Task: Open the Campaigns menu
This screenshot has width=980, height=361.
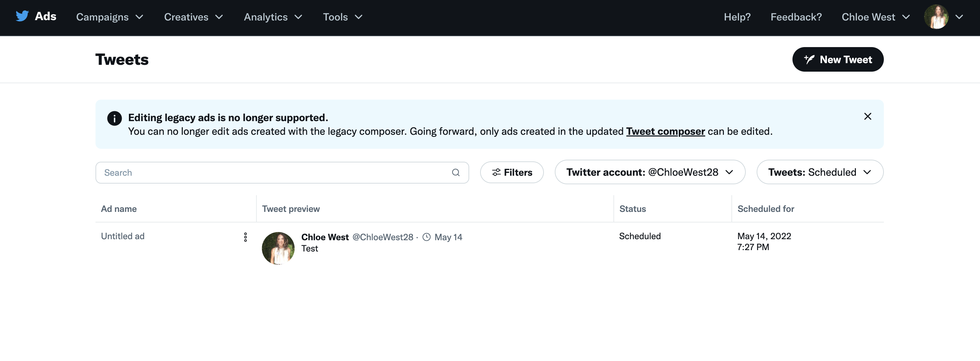Action: click(109, 17)
